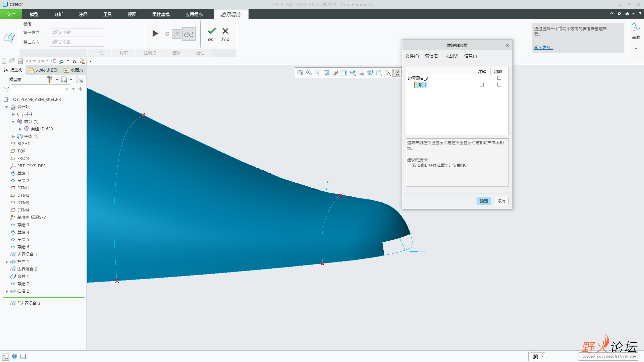The image size is (644, 362).
Task: Click the Save diskette icon
Action: (20, 61)
